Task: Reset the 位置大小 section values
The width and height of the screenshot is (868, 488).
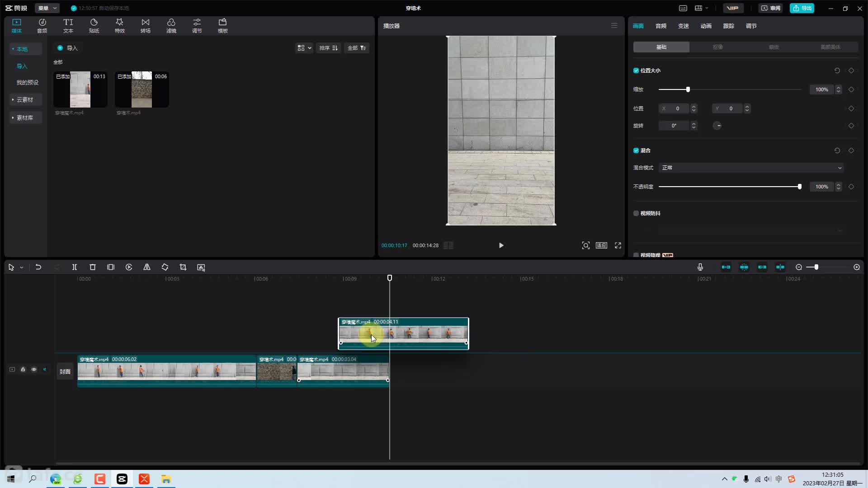Action: coord(837,70)
